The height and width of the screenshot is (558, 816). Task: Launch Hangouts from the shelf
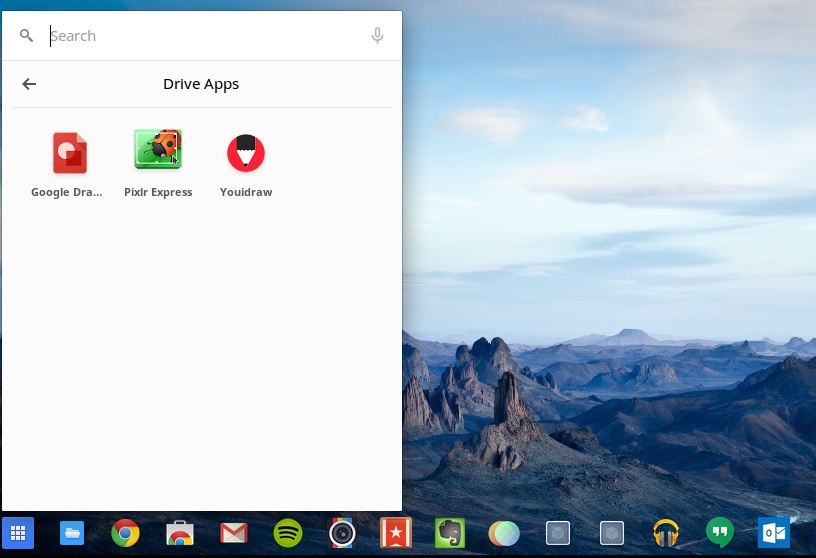tap(720, 533)
